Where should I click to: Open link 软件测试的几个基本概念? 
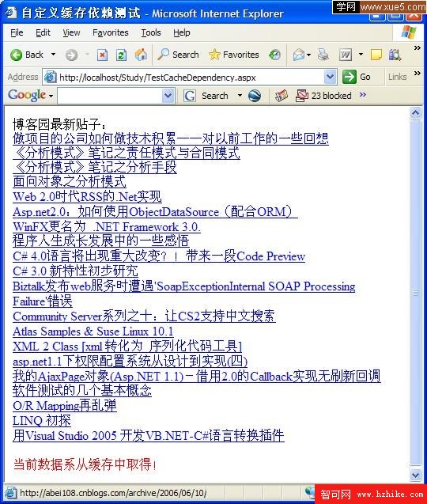[x=82, y=390]
